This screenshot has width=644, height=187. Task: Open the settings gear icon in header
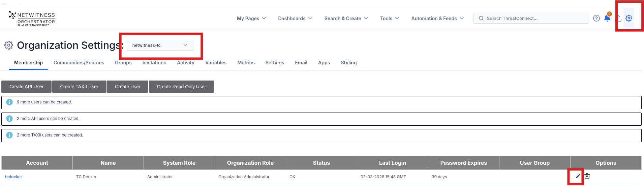(x=629, y=18)
